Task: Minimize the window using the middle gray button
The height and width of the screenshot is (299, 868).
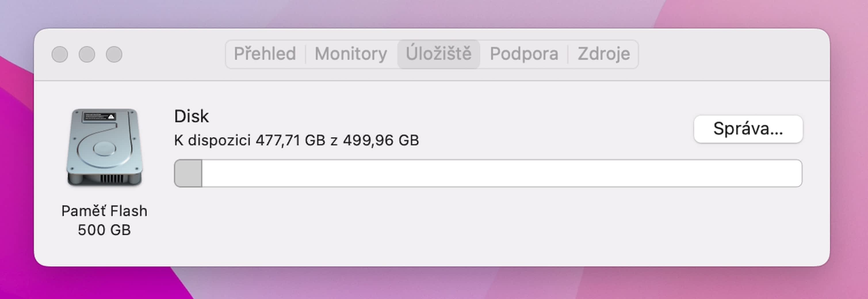Action: pyautogui.click(x=87, y=54)
